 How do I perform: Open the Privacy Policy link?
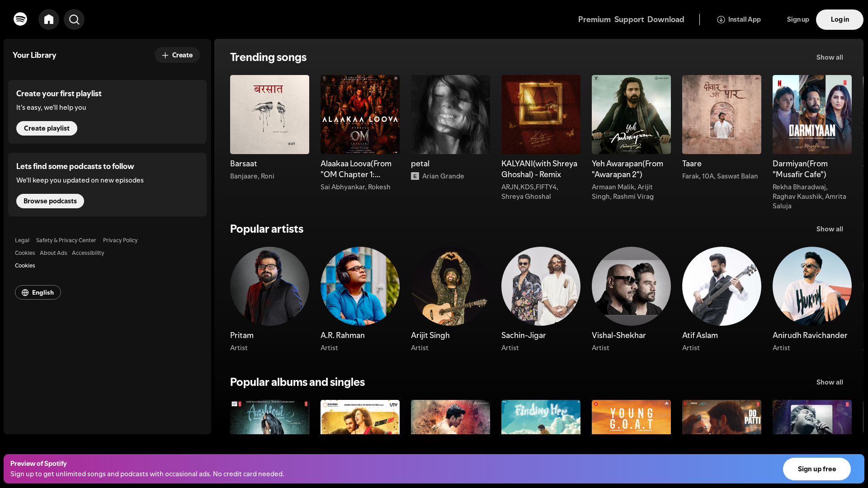[x=120, y=240]
